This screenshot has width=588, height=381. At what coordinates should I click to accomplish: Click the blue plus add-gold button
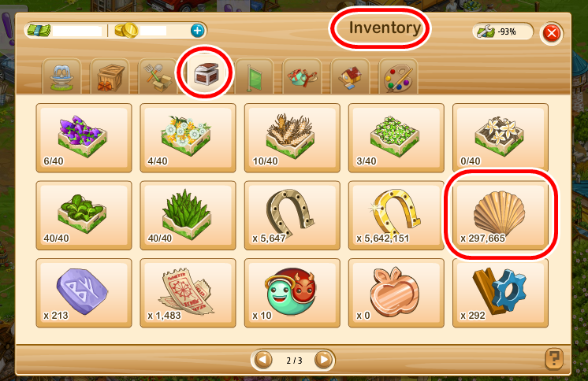click(x=197, y=31)
